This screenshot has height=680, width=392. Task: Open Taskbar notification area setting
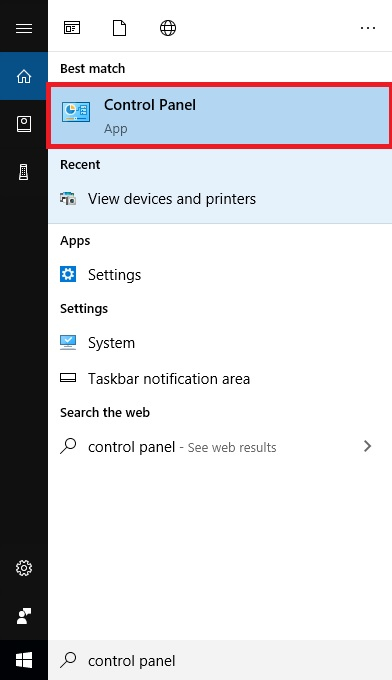coord(220,379)
